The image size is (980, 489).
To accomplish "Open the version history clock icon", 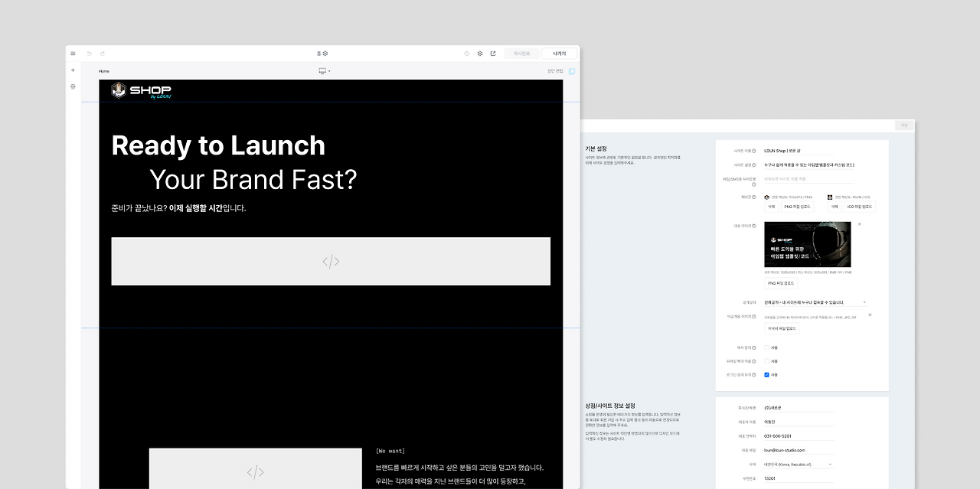I will [x=467, y=54].
